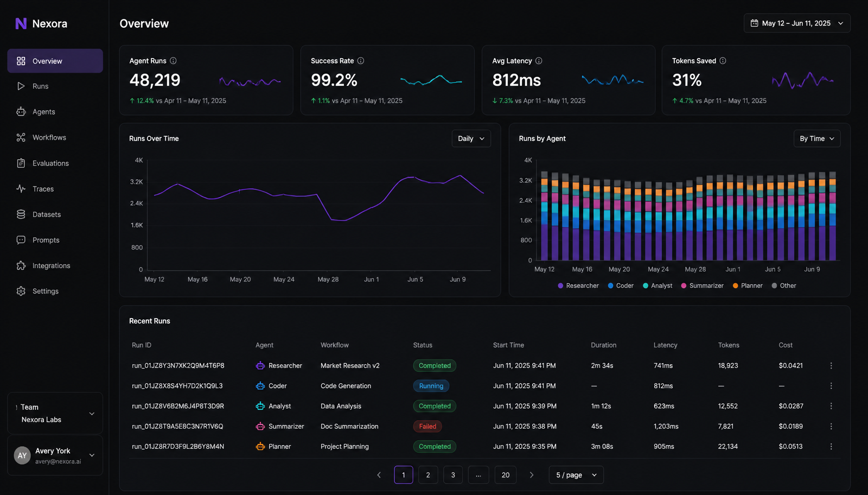The image size is (868, 495).
Task: Click the $0.0513 cost value
Action: pos(790,447)
